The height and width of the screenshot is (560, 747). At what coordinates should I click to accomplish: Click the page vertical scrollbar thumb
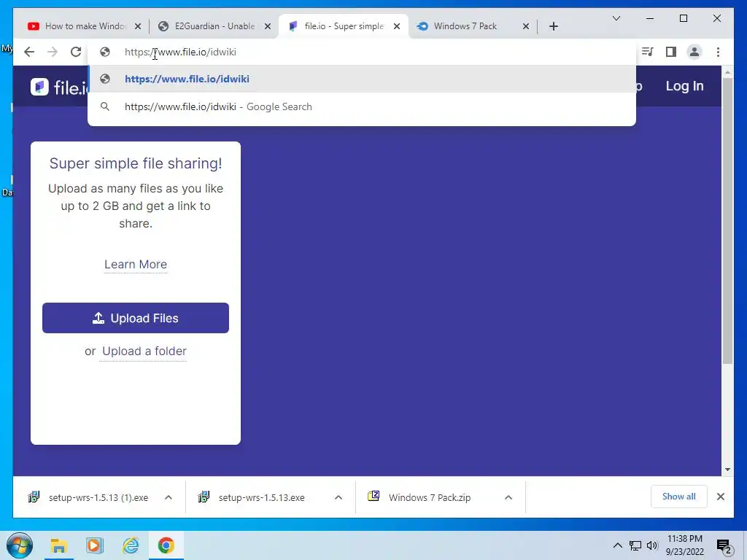click(x=727, y=220)
